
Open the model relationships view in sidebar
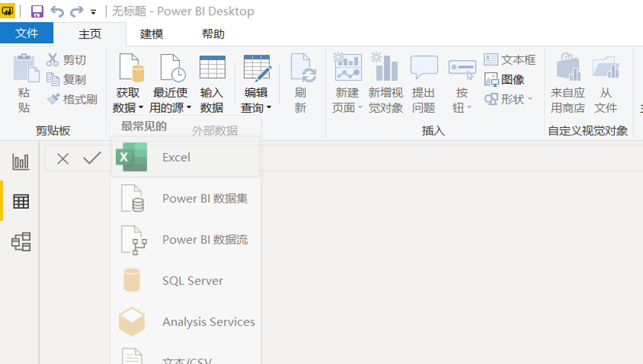tap(21, 242)
